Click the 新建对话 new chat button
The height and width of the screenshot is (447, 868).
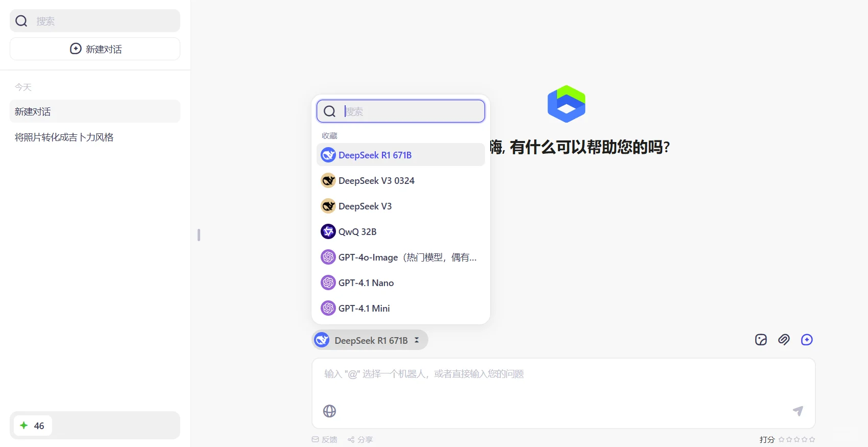click(95, 49)
